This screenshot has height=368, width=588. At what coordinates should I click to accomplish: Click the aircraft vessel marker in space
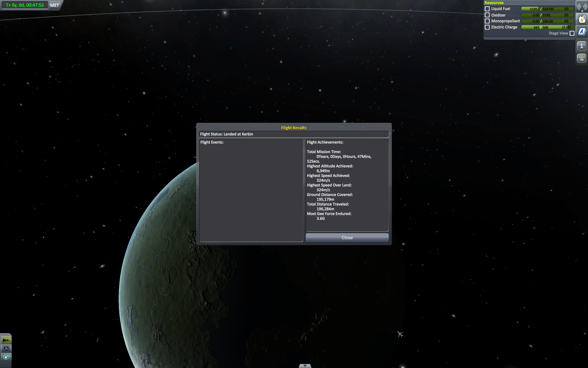[x=400, y=334]
